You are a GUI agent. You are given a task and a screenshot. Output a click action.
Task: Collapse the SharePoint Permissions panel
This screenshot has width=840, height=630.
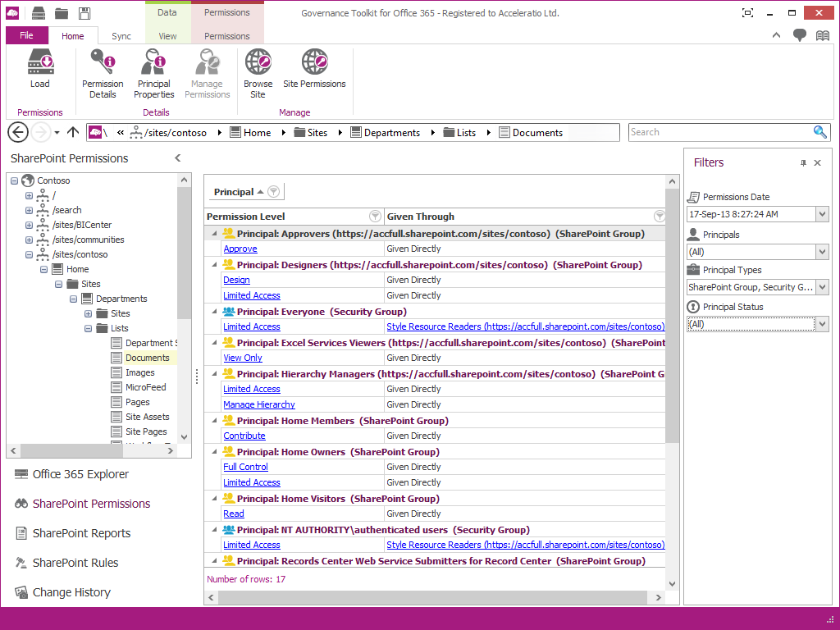pos(178,158)
